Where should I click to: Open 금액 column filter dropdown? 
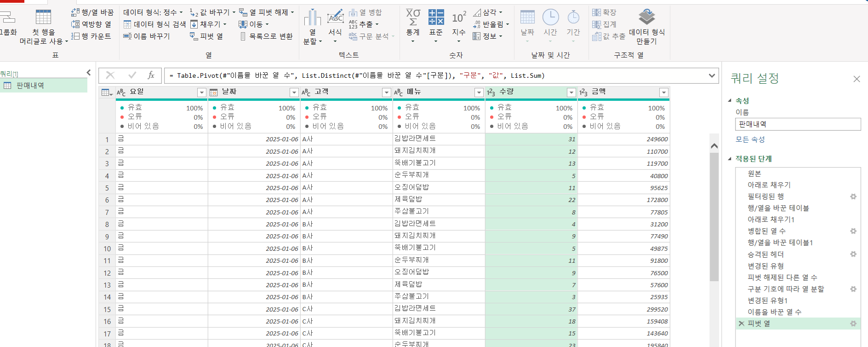click(664, 93)
